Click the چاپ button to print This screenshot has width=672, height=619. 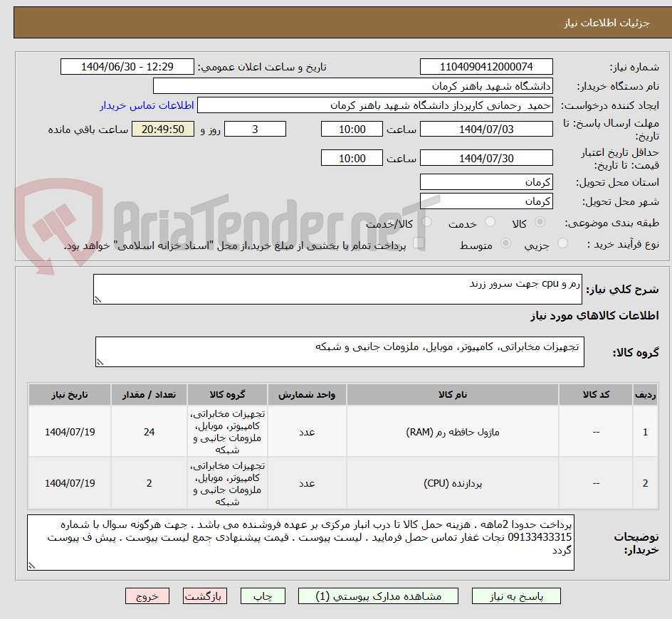[x=263, y=596]
